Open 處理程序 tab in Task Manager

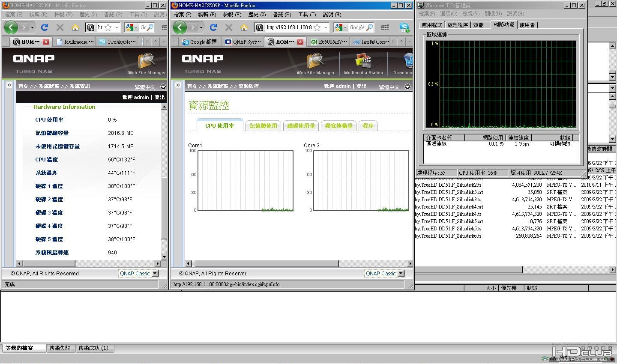(457, 25)
